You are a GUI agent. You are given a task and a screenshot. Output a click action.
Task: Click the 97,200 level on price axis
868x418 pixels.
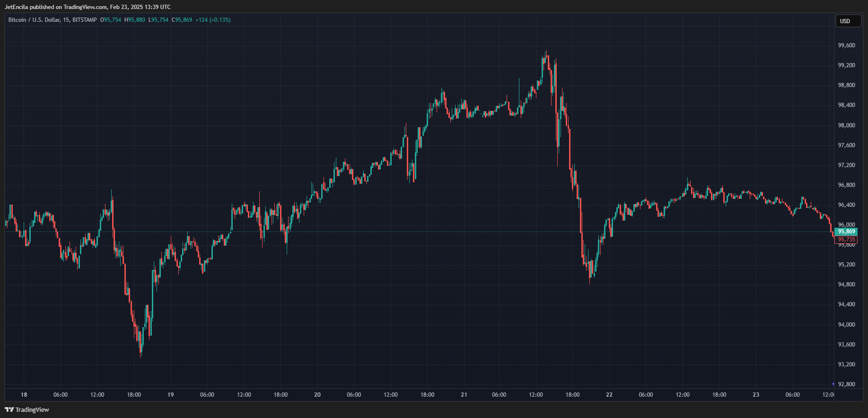click(x=846, y=165)
